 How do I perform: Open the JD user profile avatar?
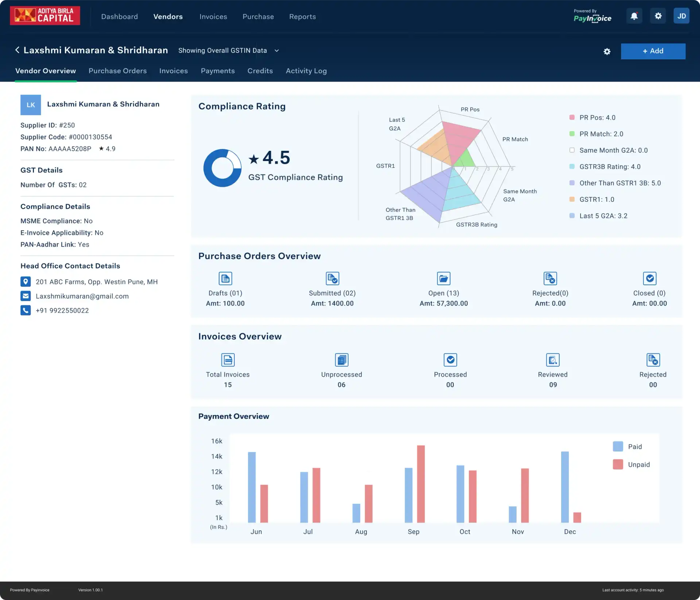coord(681,16)
